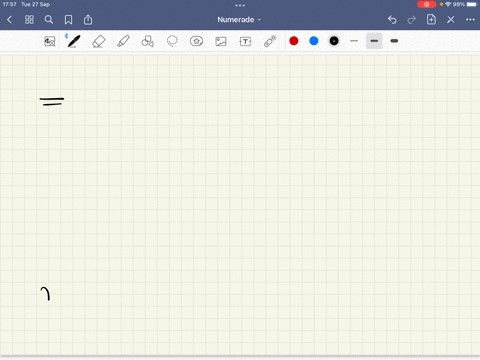
Task: Select the Eraser tool
Action: tap(99, 41)
